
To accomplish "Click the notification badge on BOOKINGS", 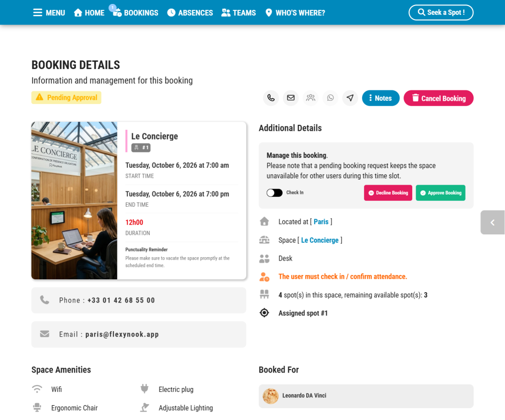I will [x=112, y=7].
